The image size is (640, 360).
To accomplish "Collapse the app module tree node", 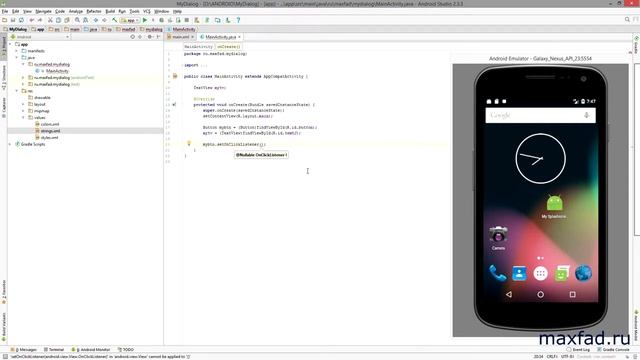I will [x=10, y=44].
